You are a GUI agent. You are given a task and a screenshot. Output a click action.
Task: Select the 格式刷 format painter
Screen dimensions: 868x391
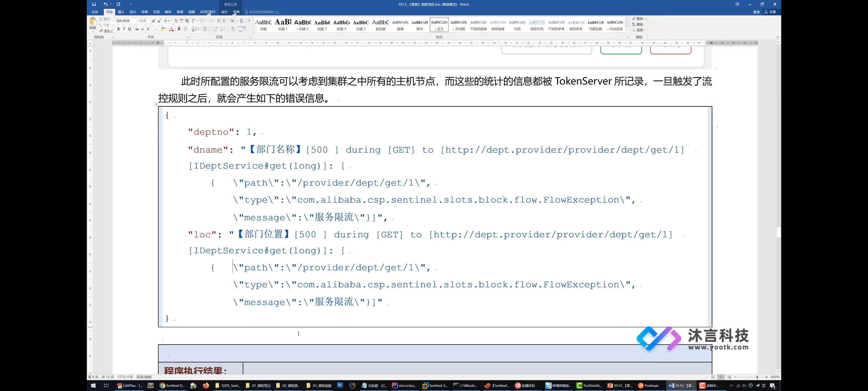[107, 31]
